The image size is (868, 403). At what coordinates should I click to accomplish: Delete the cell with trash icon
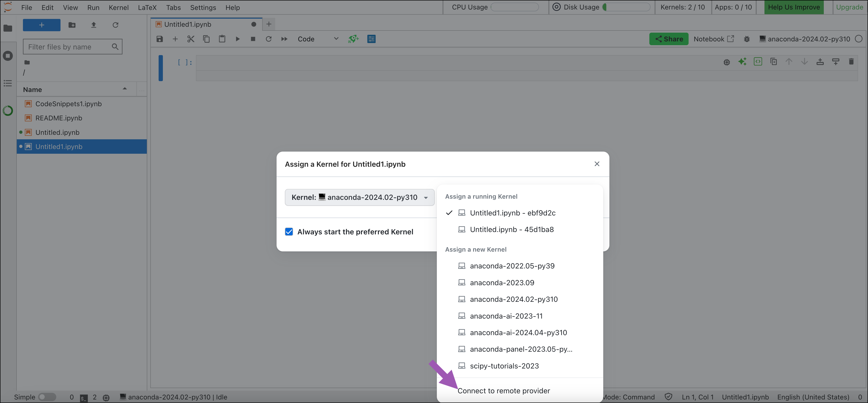point(851,62)
